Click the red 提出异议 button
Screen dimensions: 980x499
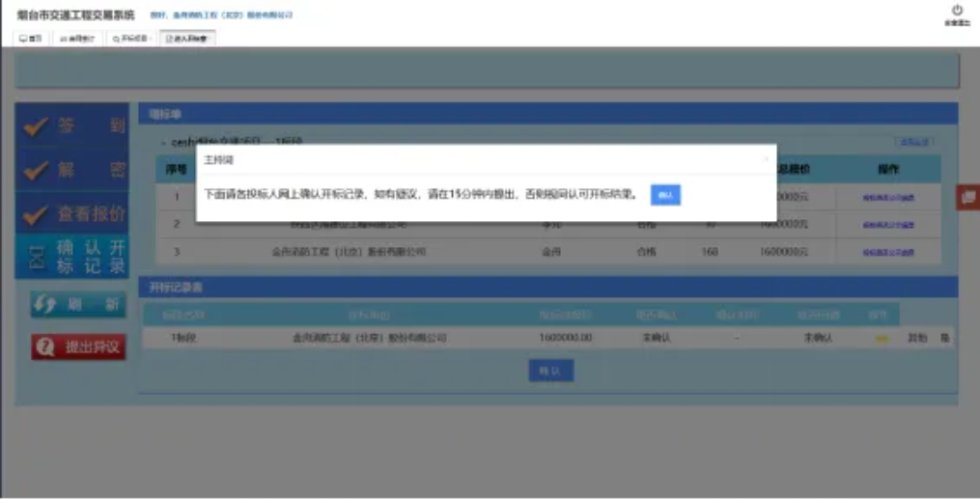pyautogui.click(x=78, y=347)
